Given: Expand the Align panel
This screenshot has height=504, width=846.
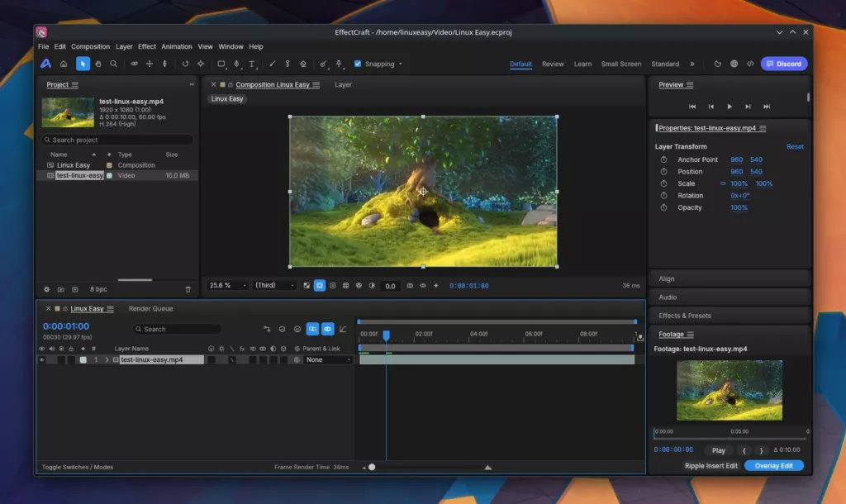Looking at the screenshot, I should click(730, 278).
